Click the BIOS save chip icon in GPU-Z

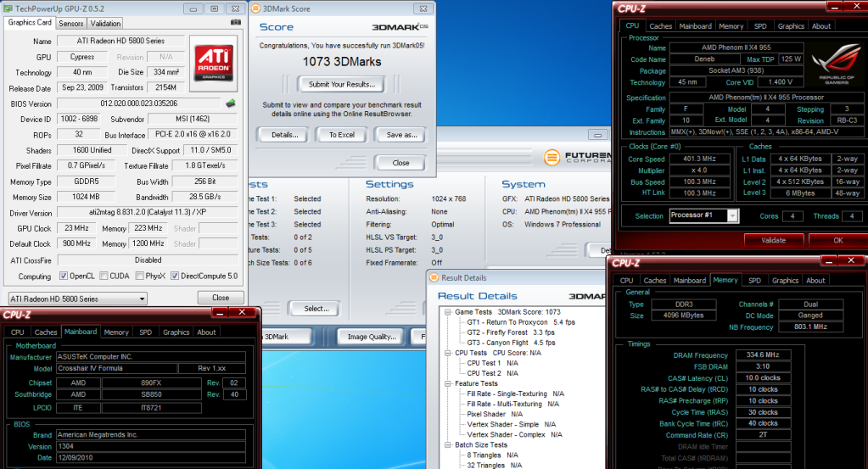click(x=231, y=103)
